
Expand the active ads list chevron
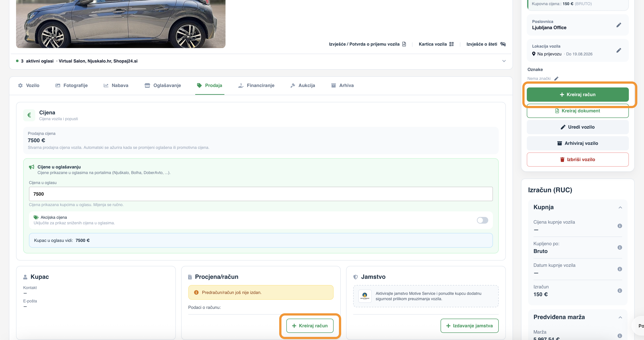[x=504, y=61]
